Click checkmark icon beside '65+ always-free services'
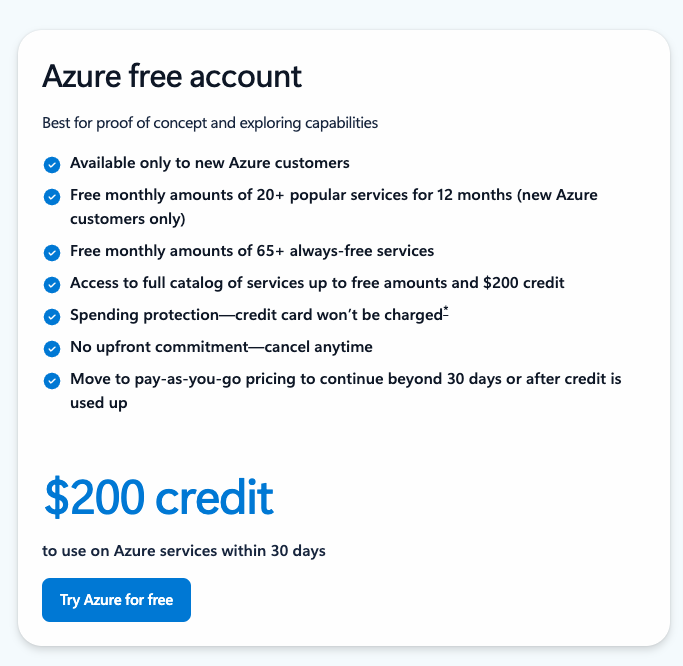The image size is (683, 666). 52,253
